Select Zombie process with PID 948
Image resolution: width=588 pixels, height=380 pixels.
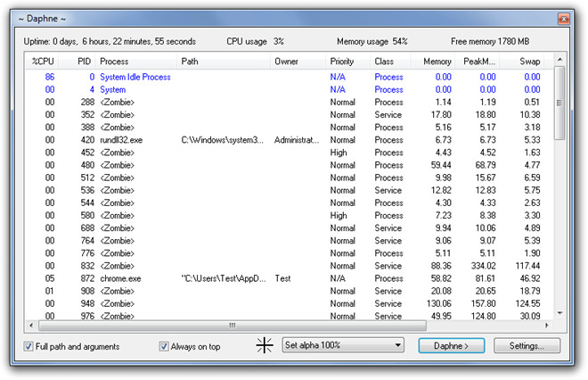[290, 304]
